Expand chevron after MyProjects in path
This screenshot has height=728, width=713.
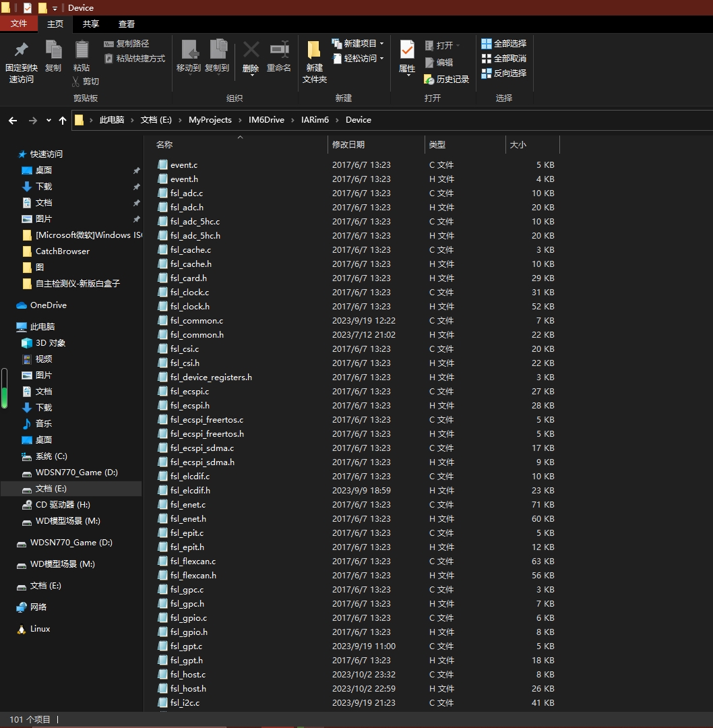(240, 120)
